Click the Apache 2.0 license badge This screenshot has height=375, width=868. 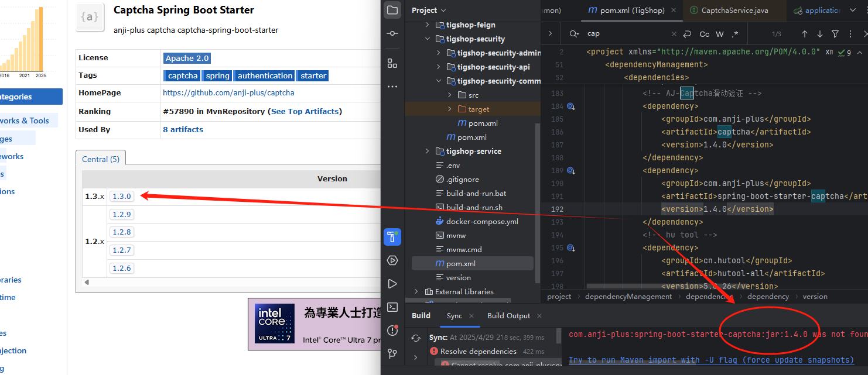click(x=187, y=58)
